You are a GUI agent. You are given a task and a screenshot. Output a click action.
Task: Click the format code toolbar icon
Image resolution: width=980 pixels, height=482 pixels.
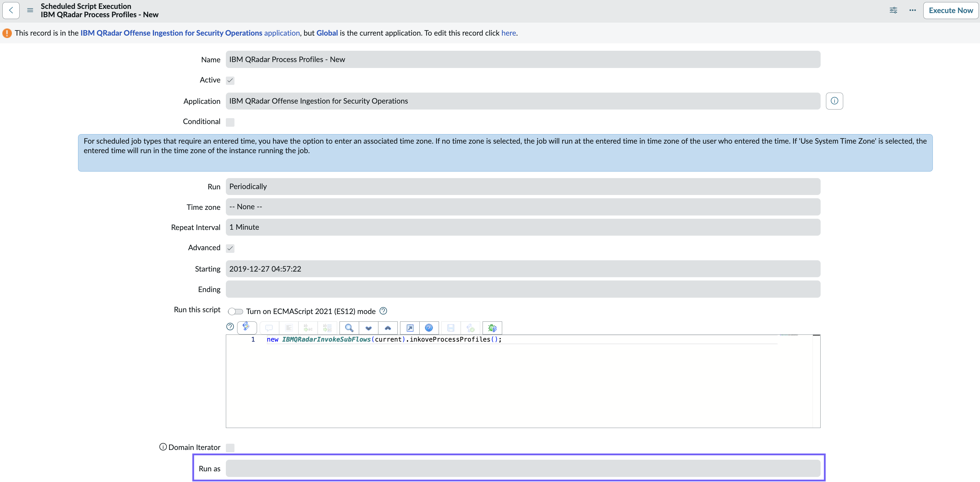[x=289, y=328]
